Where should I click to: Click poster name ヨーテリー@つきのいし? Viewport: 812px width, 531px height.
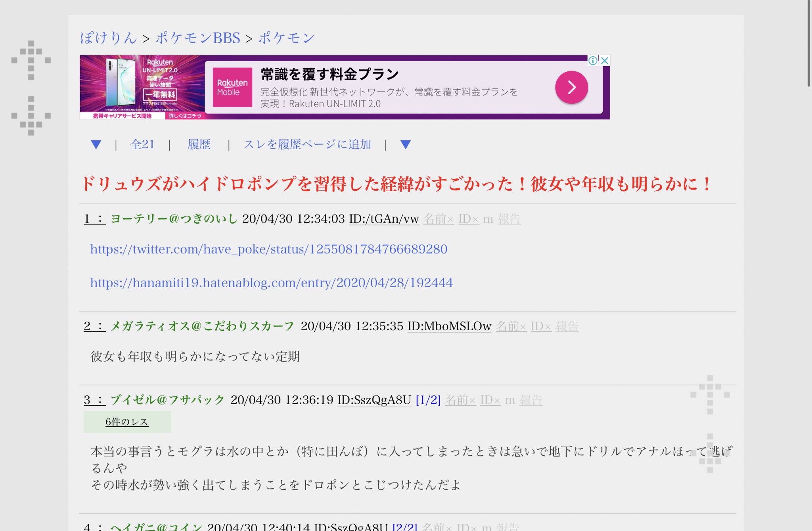click(x=174, y=219)
